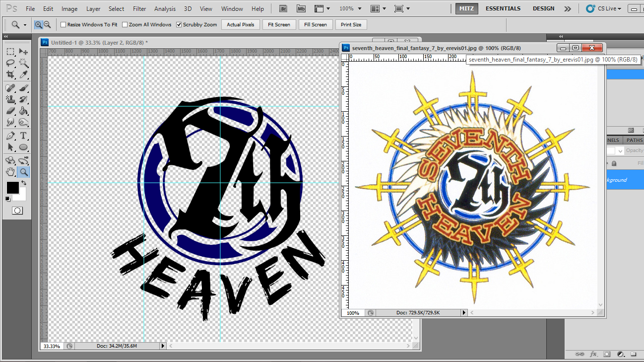The width and height of the screenshot is (644, 362).
Task: Select the Paint Bucket tool
Action: point(23,111)
